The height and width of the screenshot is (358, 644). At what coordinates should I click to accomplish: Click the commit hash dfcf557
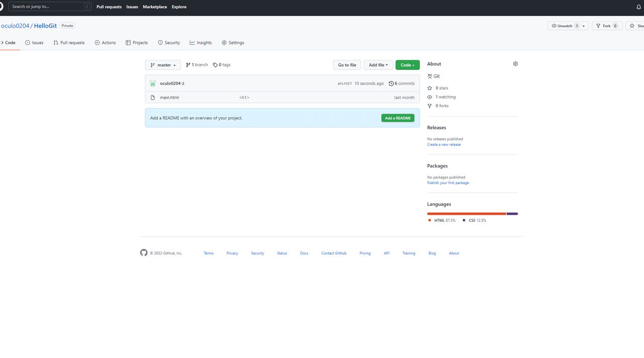[345, 83]
